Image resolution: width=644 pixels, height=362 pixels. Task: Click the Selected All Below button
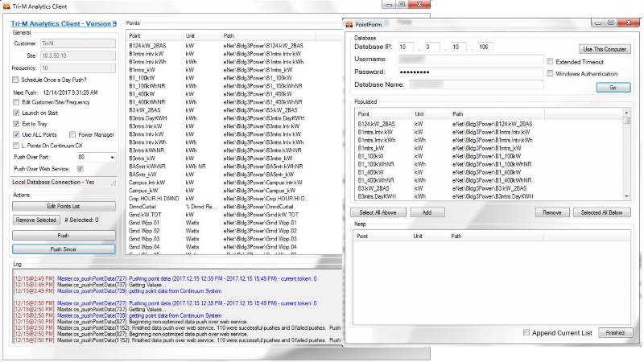(601, 212)
